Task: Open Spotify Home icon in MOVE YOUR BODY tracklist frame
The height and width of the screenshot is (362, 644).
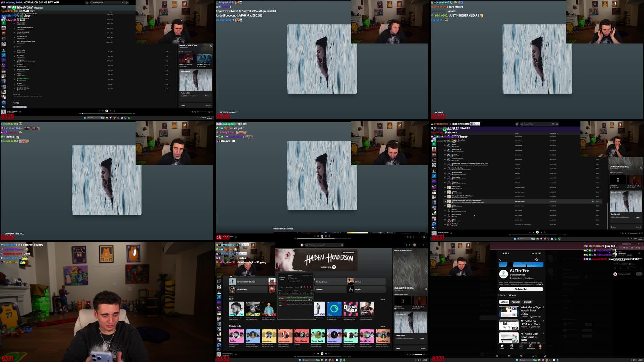Action: coord(87,2)
